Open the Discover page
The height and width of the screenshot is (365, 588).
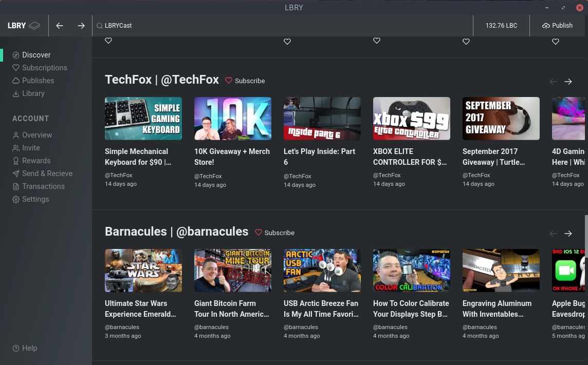36,55
